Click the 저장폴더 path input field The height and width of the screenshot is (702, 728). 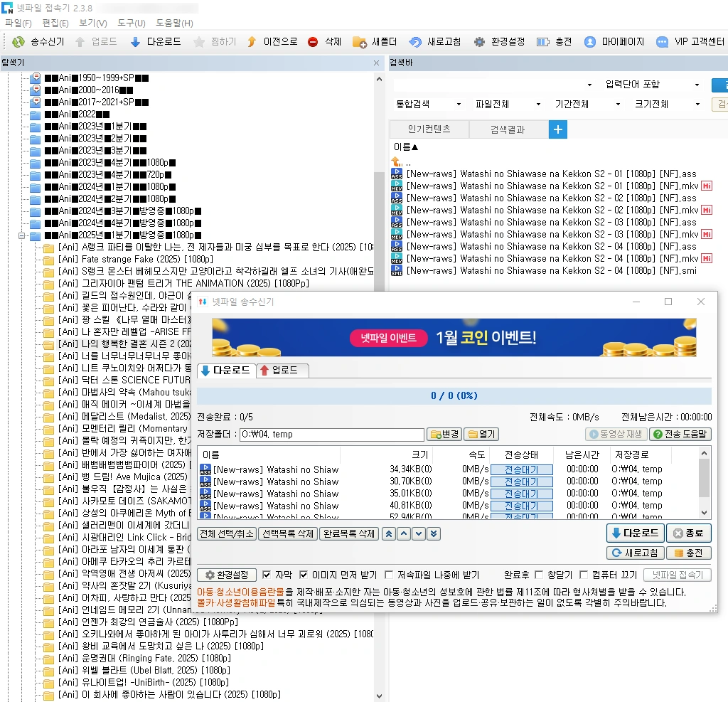[x=332, y=435]
